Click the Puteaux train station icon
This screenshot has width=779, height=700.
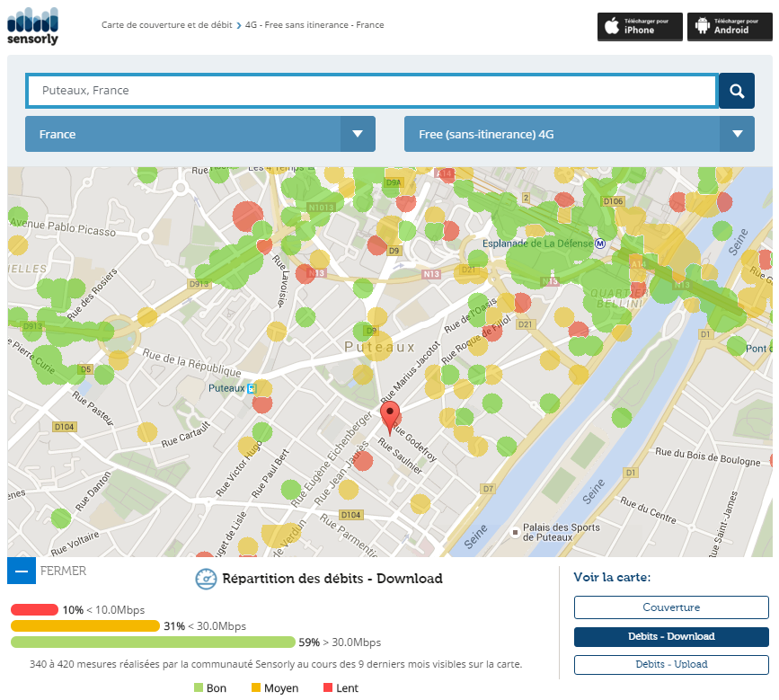252,388
